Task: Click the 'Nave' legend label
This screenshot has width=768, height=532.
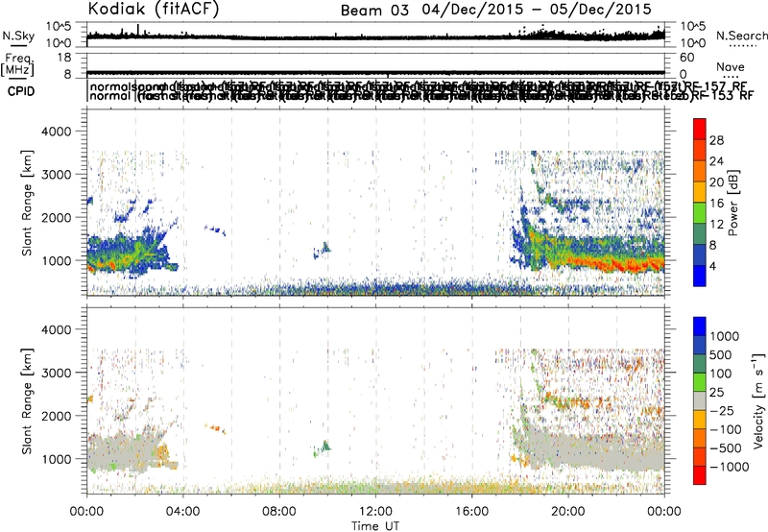Action: coord(730,66)
